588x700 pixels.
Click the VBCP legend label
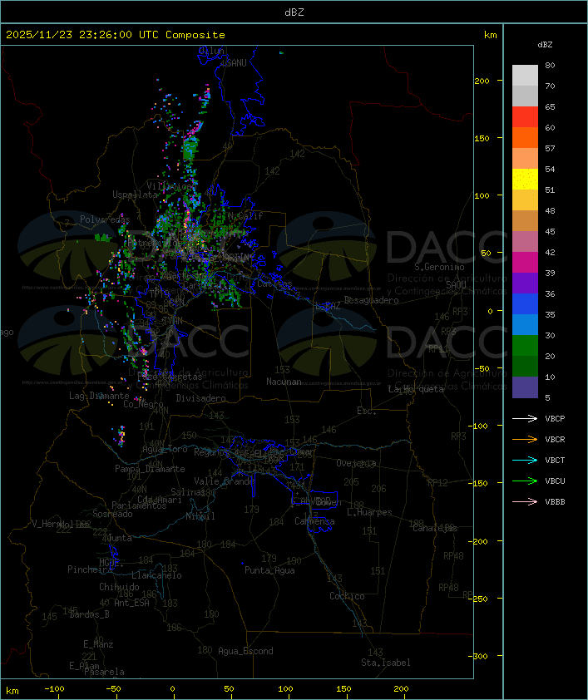pos(555,419)
